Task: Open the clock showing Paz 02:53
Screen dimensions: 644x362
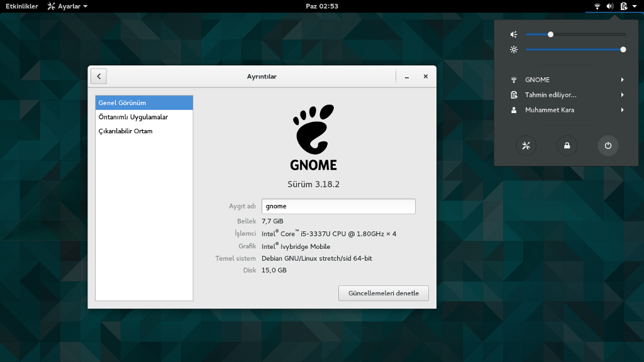Action: 322,6
